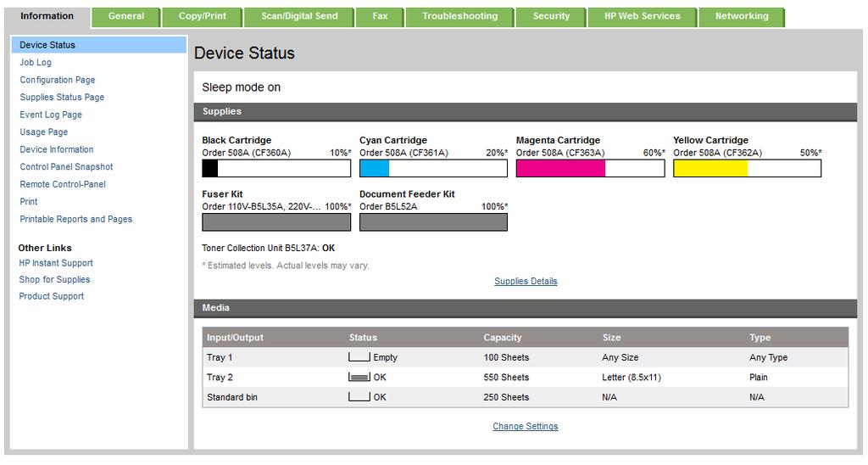Click the Magenta Cartridge heading
Image resolution: width=868 pixels, height=465 pixels.
click(x=558, y=140)
